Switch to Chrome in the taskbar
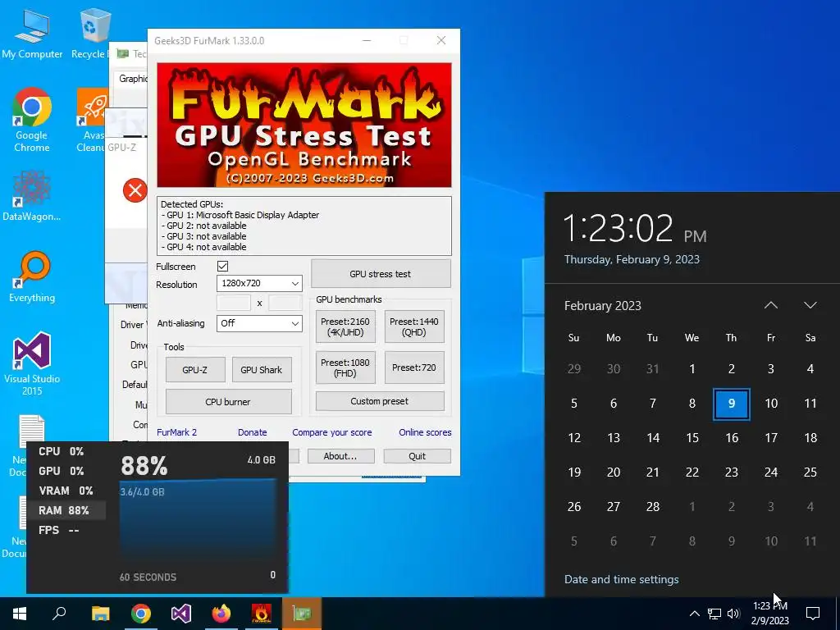840x630 pixels. pyautogui.click(x=141, y=614)
